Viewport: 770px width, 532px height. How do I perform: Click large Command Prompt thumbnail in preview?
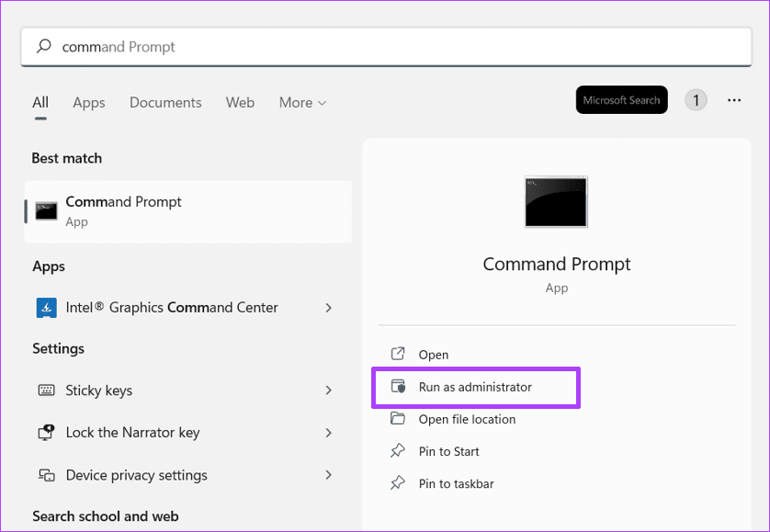[x=556, y=201]
